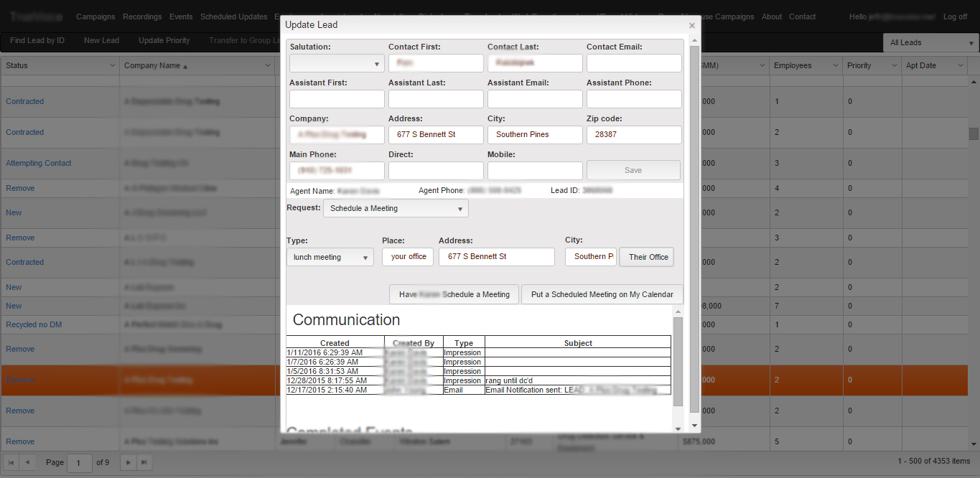The width and height of the screenshot is (980, 478).
Task: Go to last page icon
Action: click(x=144, y=462)
